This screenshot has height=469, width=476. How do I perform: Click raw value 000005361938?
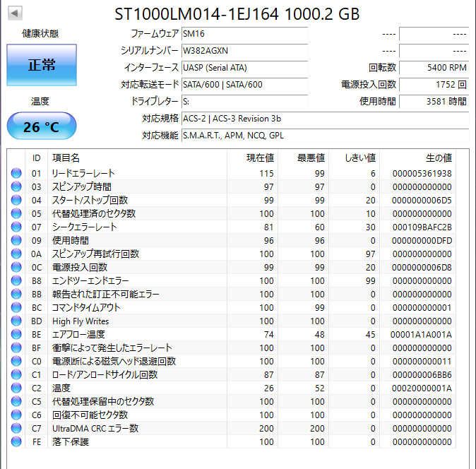[422, 173]
